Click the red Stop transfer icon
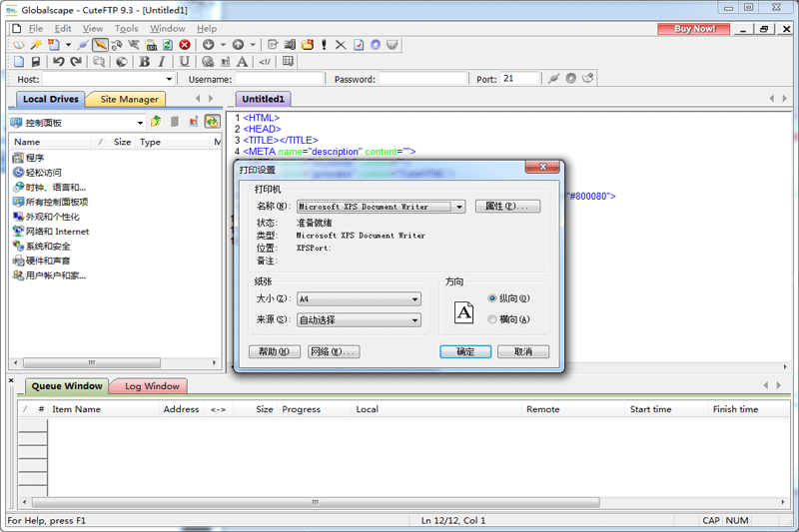The image size is (799, 532). (x=185, y=45)
